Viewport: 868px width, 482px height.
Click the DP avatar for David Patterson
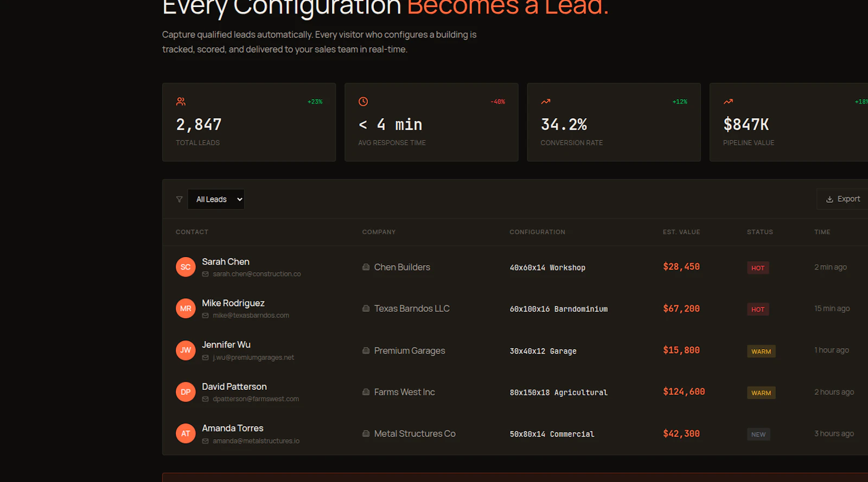pos(186,392)
